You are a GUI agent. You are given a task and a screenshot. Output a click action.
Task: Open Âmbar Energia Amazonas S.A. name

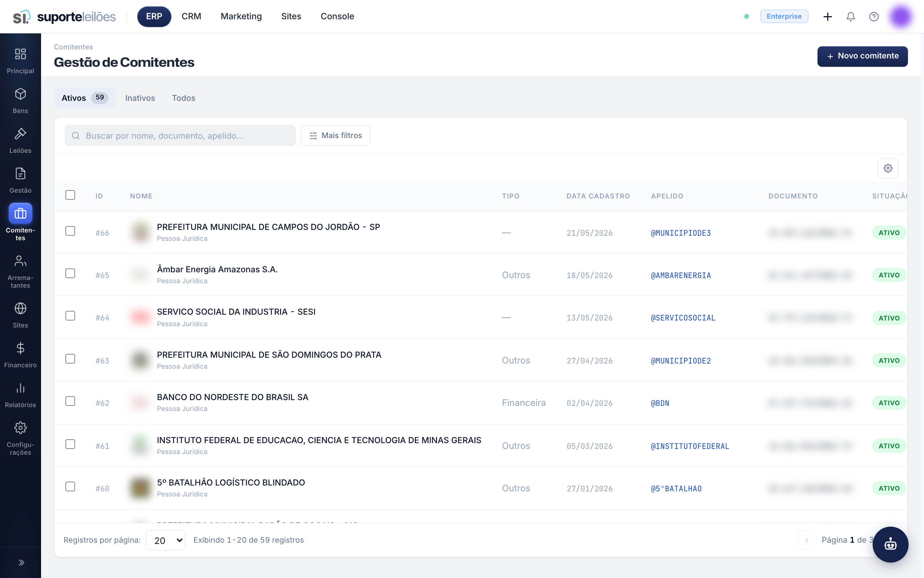point(217,269)
